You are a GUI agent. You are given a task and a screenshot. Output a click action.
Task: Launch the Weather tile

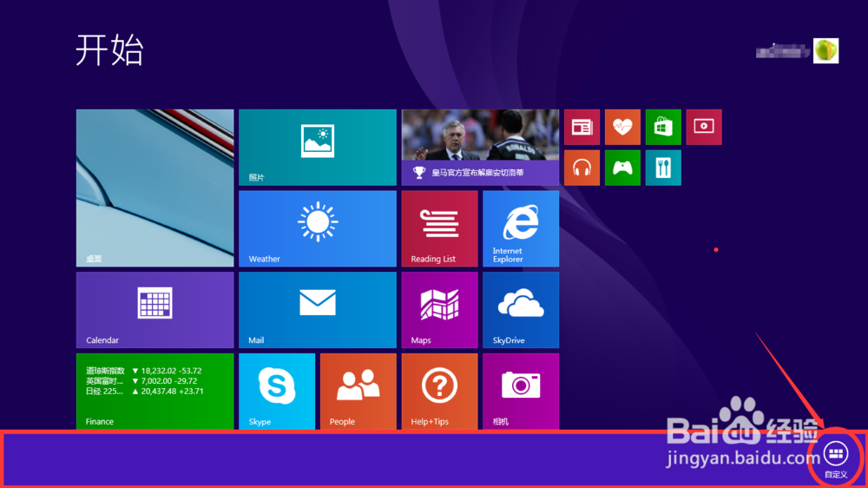(318, 228)
